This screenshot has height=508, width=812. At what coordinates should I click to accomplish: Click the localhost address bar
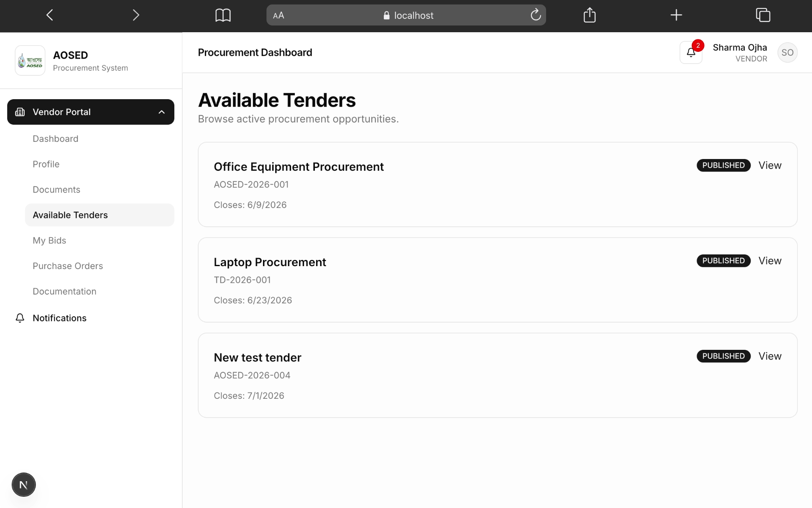406,15
